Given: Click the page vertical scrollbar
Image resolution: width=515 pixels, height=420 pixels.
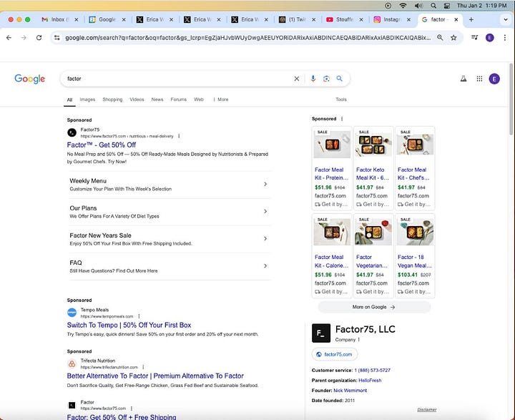Looking at the screenshot, I should (511, 99).
